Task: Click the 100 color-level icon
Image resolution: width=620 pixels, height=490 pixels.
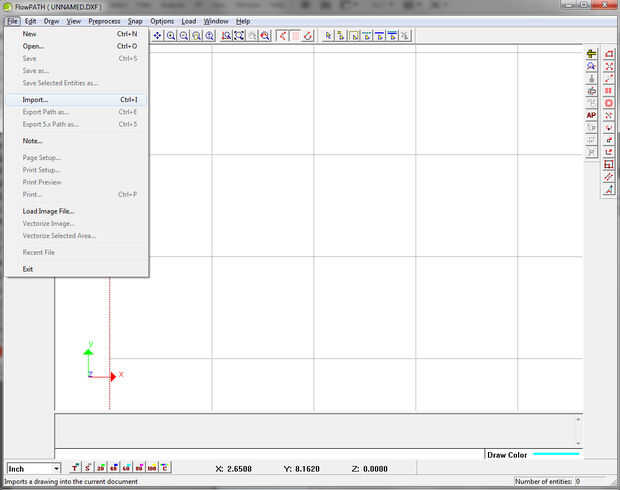Action: point(152,468)
